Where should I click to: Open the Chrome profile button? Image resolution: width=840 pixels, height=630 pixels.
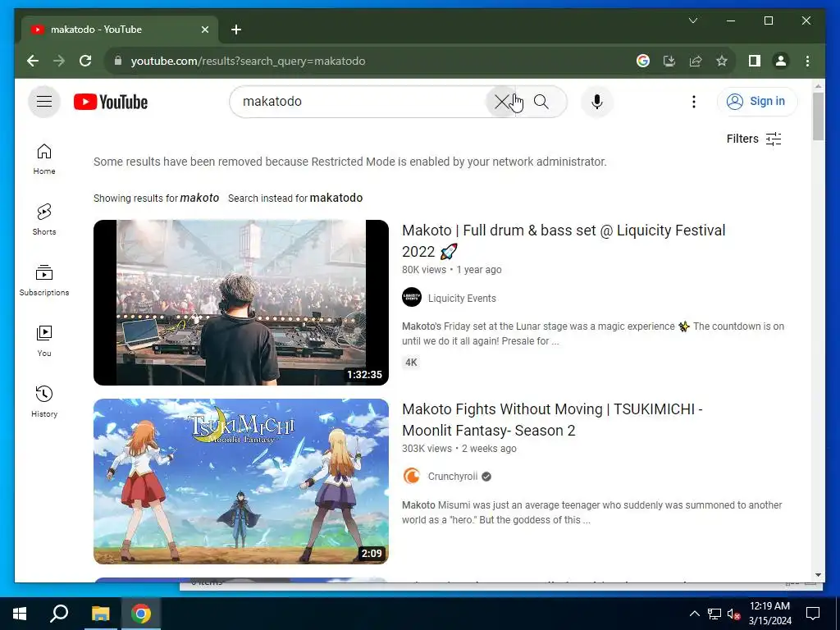781,61
